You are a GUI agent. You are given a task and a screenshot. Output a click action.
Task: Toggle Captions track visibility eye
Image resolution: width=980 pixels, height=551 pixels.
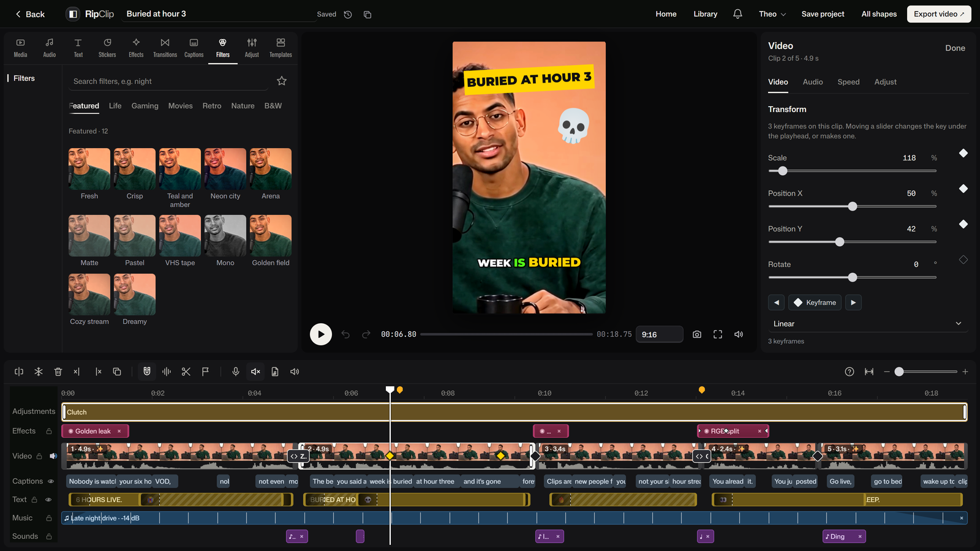(x=51, y=481)
